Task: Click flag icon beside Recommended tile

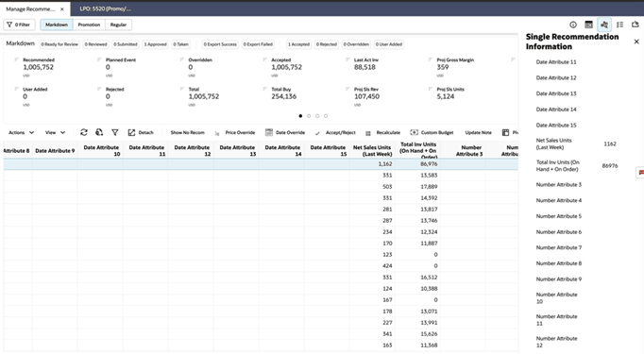Action: coord(16,59)
